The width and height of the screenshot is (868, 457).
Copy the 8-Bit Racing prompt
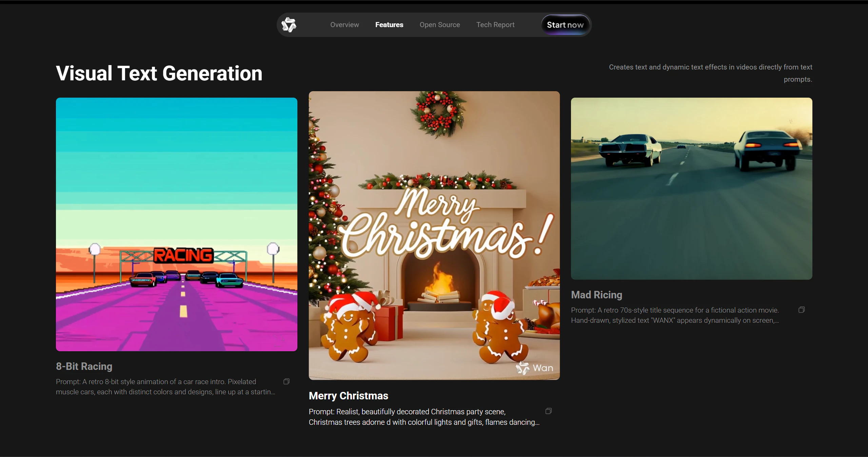287,381
